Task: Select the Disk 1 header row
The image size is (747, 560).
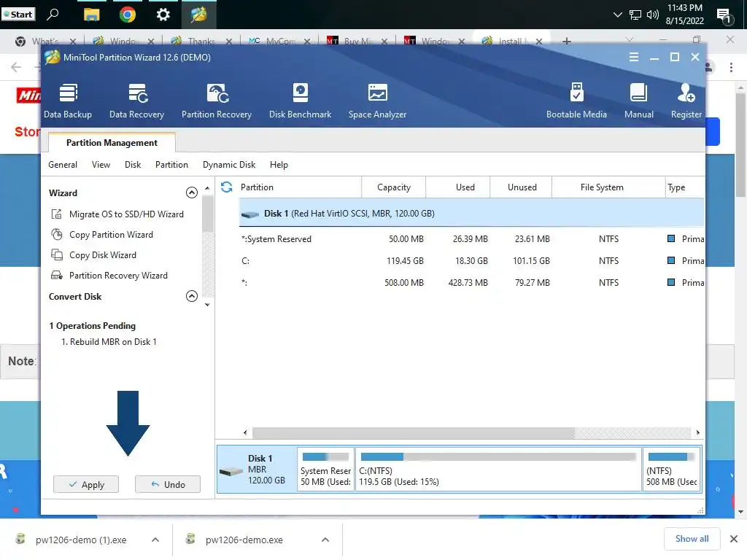Action: 471,214
